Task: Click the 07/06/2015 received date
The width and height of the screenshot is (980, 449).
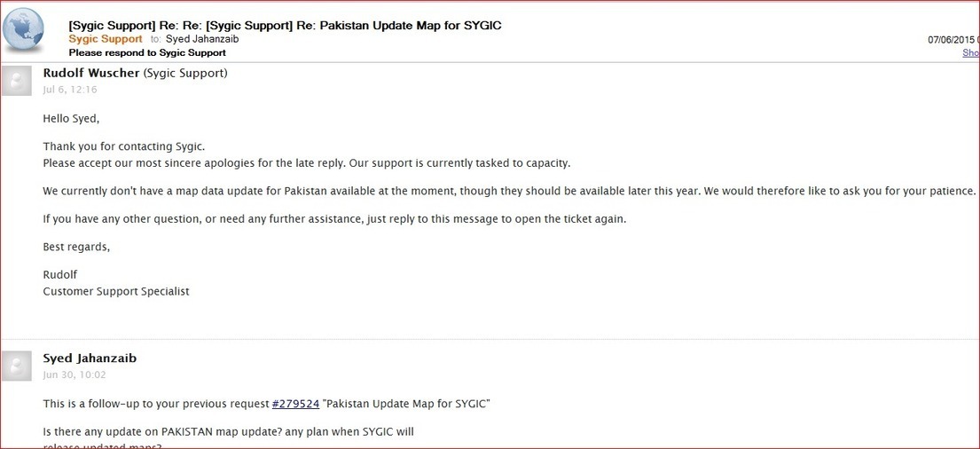Action: (951, 40)
